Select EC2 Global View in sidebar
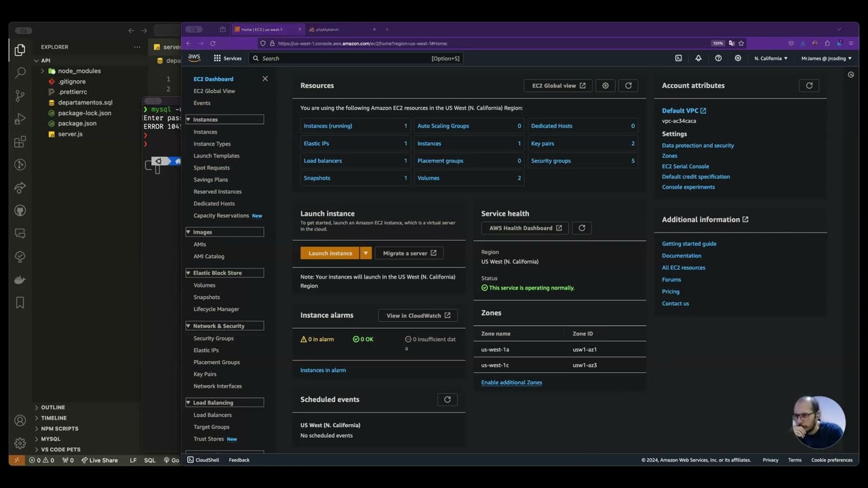 214,91
